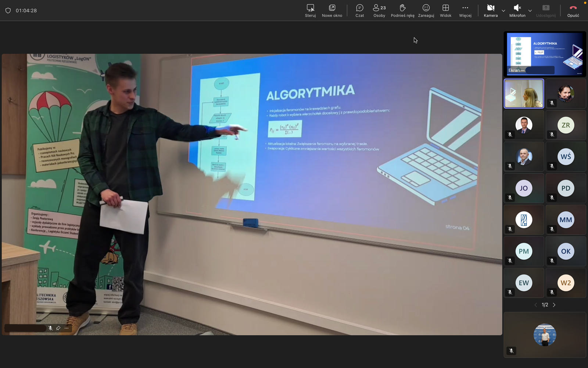
Task: Open the Czat chat panel
Action: (359, 10)
